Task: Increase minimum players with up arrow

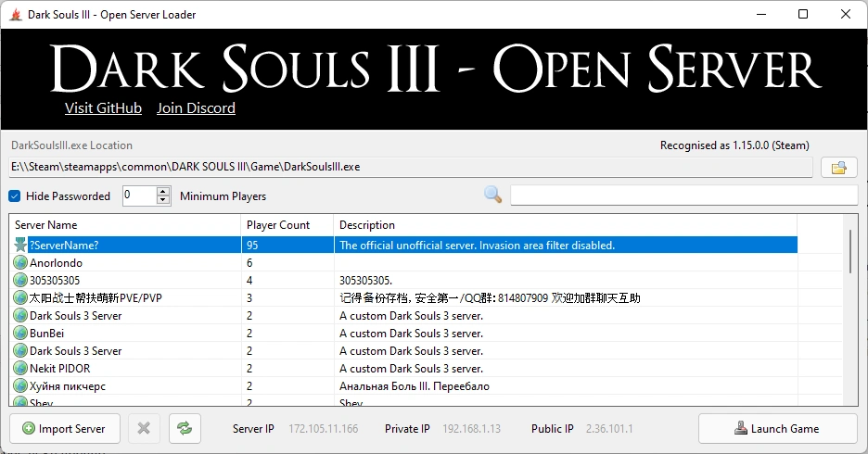Action: coord(164,192)
